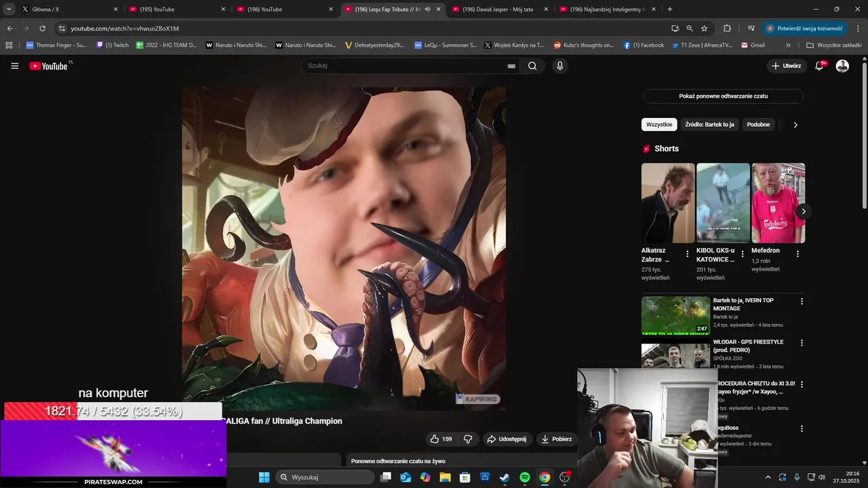Image resolution: width=868 pixels, height=488 pixels.
Task: Mute the audio-playing Lequ tab speaker
Action: [427, 9]
